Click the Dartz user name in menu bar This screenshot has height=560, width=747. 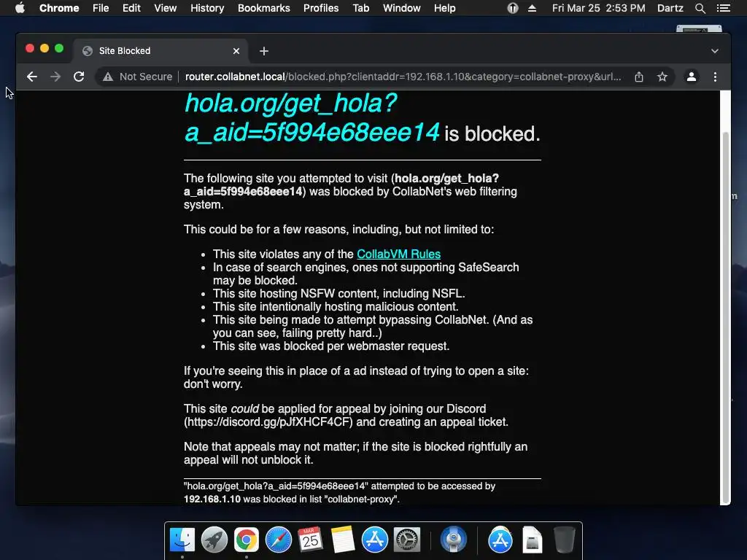(x=670, y=8)
